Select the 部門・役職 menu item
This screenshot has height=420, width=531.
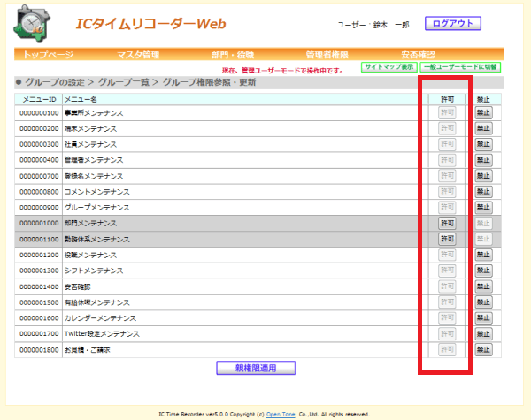(x=233, y=55)
